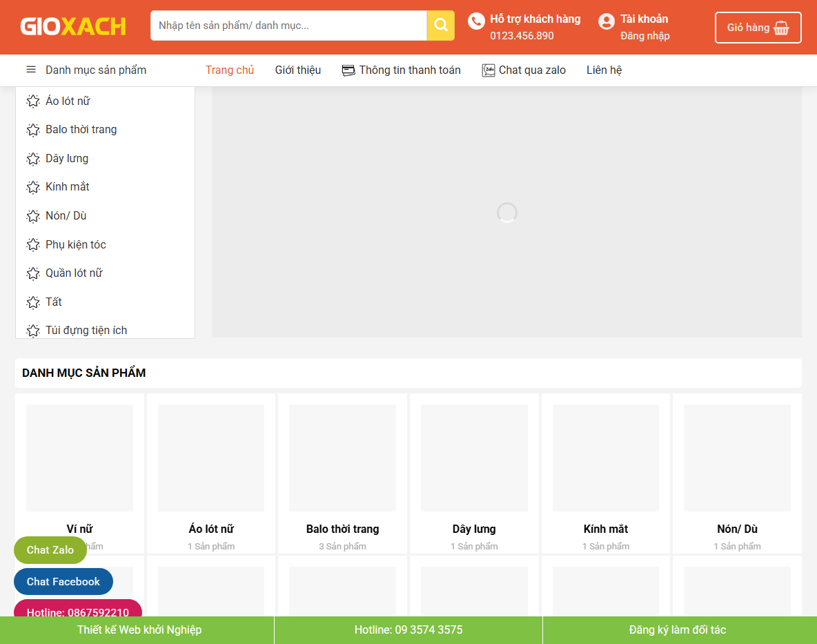This screenshot has width=817, height=644.
Task: Click the payment icon next to Thông tin thanh toán
Action: pos(347,70)
